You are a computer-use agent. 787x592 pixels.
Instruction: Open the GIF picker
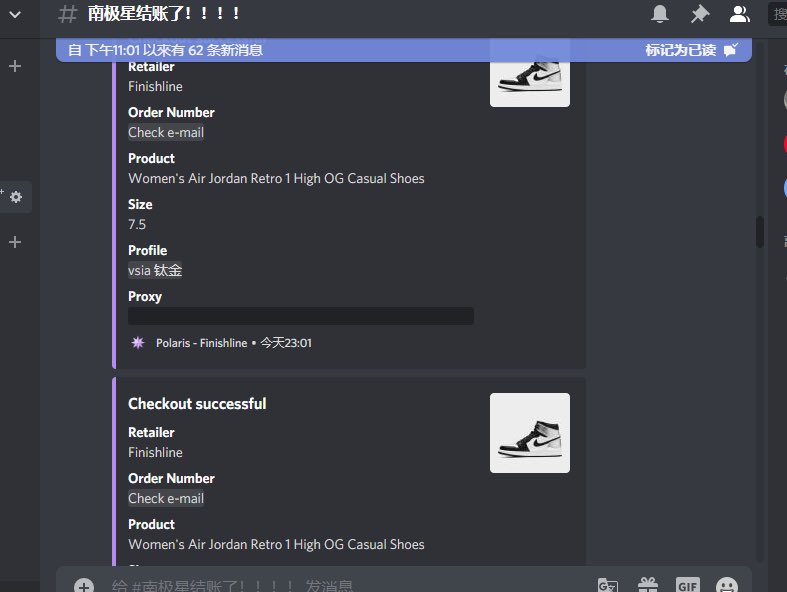[x=687, y=585]
